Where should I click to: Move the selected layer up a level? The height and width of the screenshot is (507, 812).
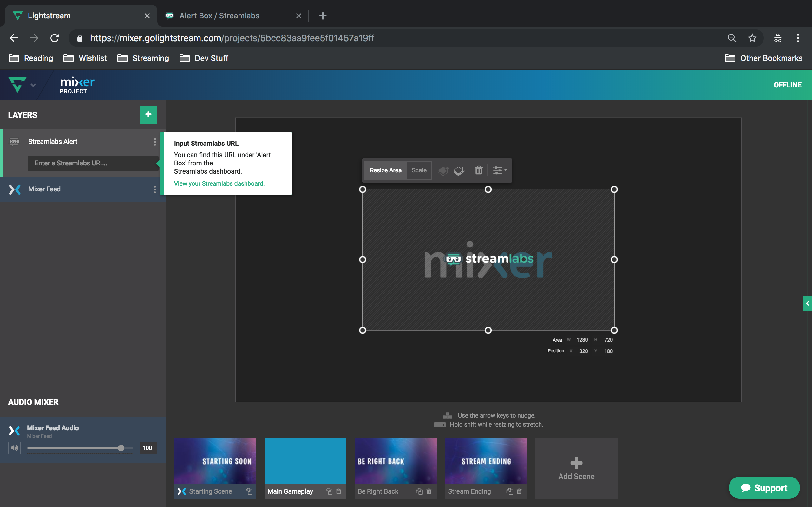(x=443, y=170)
